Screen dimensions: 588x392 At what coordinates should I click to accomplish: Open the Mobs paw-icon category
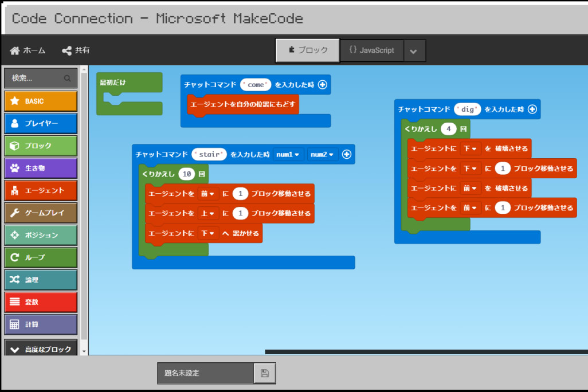(41, 168)
